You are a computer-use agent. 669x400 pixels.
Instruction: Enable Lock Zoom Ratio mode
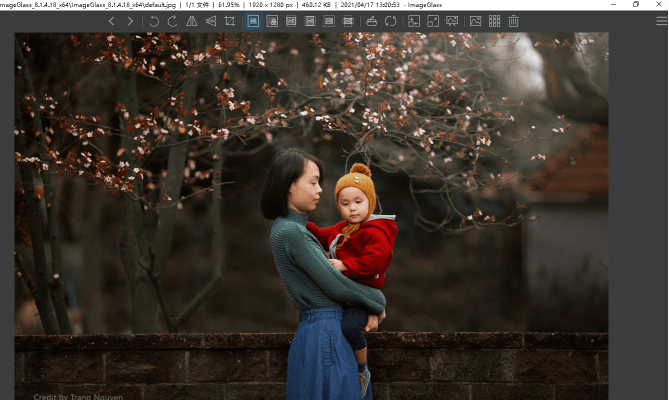[x=272, y=21]
